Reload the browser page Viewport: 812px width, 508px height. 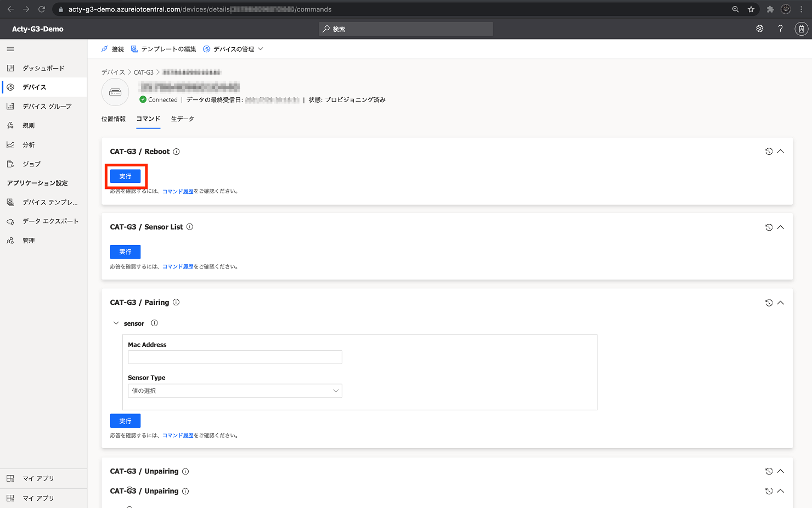point(42,9)
